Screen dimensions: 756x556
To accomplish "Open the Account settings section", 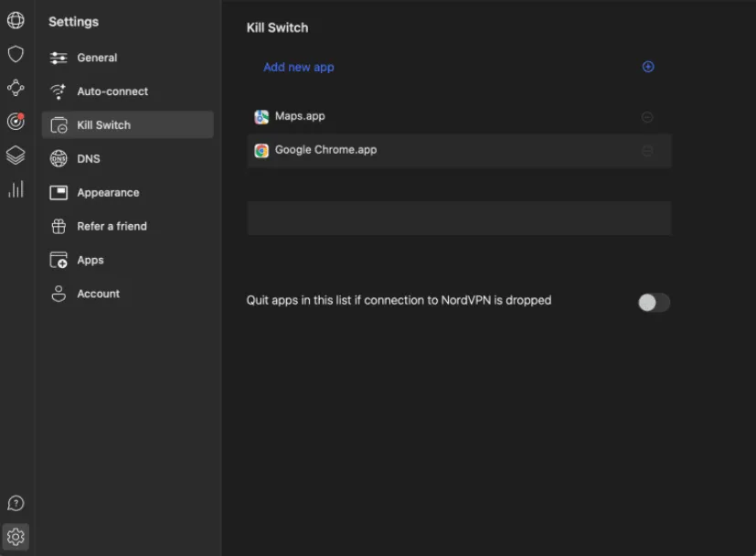I will (x=98, y=294).
